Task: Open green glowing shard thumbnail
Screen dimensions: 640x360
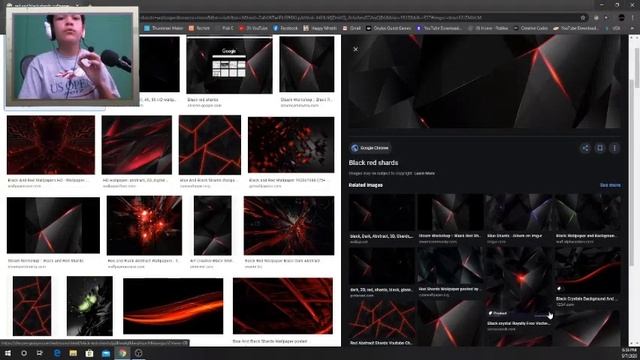Action: click(90, 306)
